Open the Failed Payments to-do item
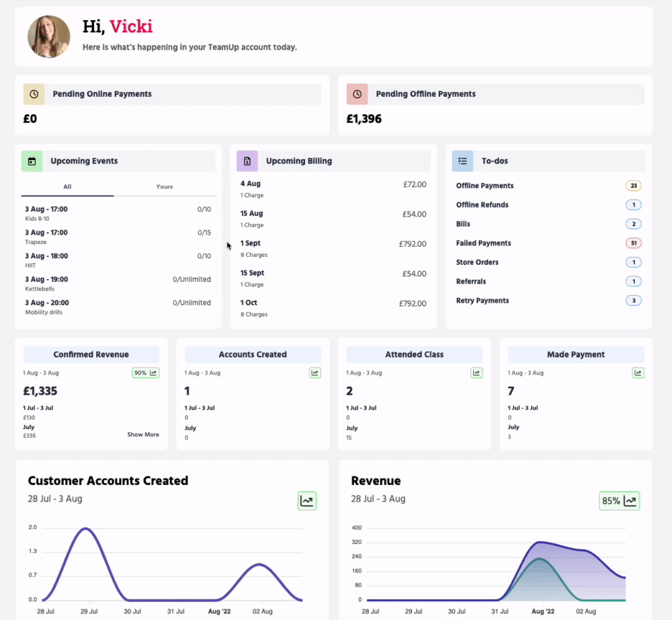 point(484,243)
